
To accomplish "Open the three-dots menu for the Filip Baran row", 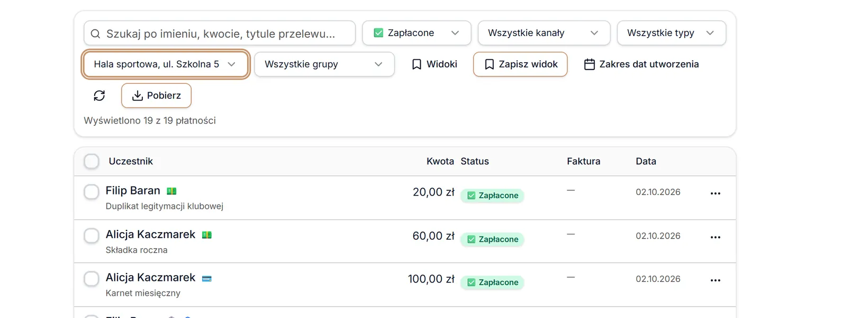I will coord(716,193).
